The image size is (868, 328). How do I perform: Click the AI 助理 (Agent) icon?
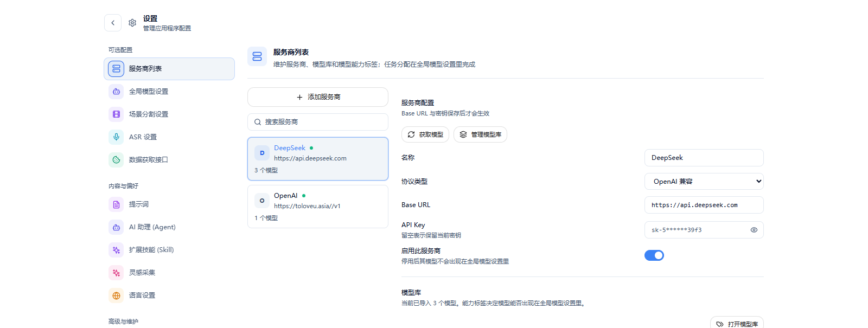(116, 227)
